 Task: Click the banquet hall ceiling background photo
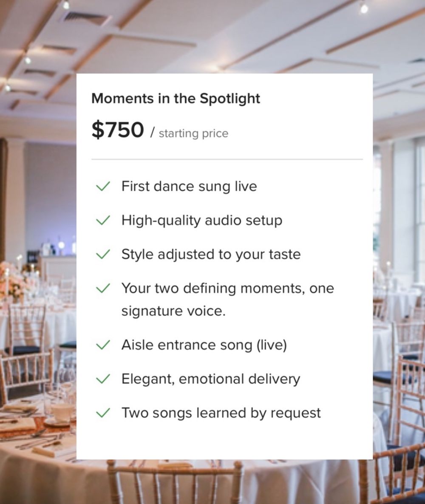212,34
